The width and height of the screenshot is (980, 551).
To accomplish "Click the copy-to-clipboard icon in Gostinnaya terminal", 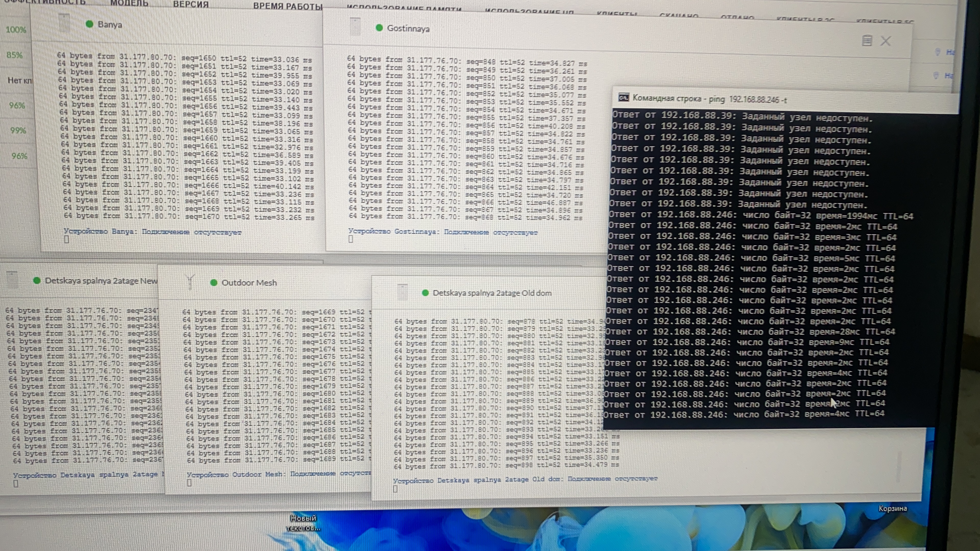I will [x=867, y=40].
